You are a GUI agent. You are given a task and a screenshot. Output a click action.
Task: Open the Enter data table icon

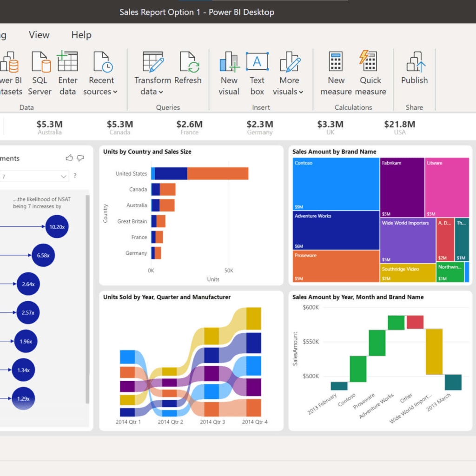pos(67,63)
